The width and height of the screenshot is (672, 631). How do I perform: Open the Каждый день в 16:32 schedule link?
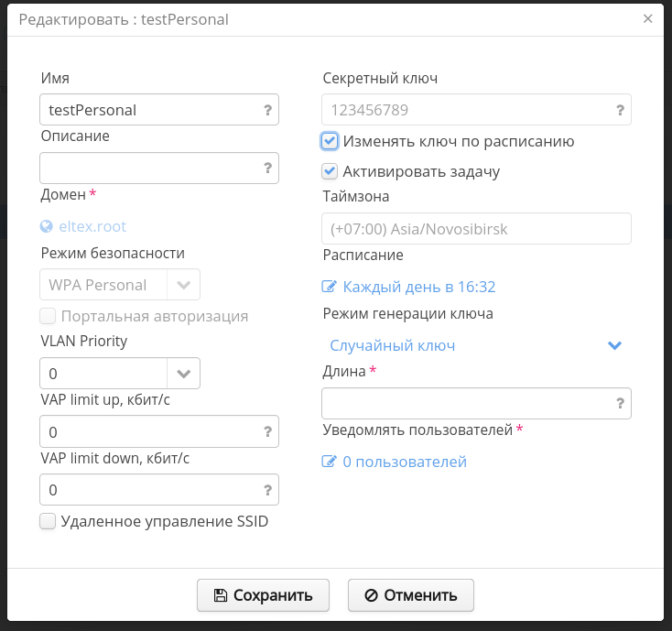pos(419,287)
